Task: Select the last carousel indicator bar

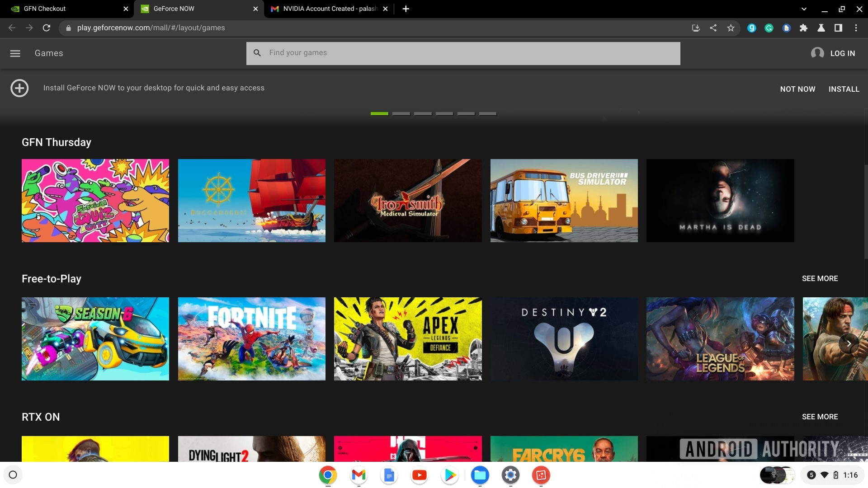Action: [x=487, y=114]
